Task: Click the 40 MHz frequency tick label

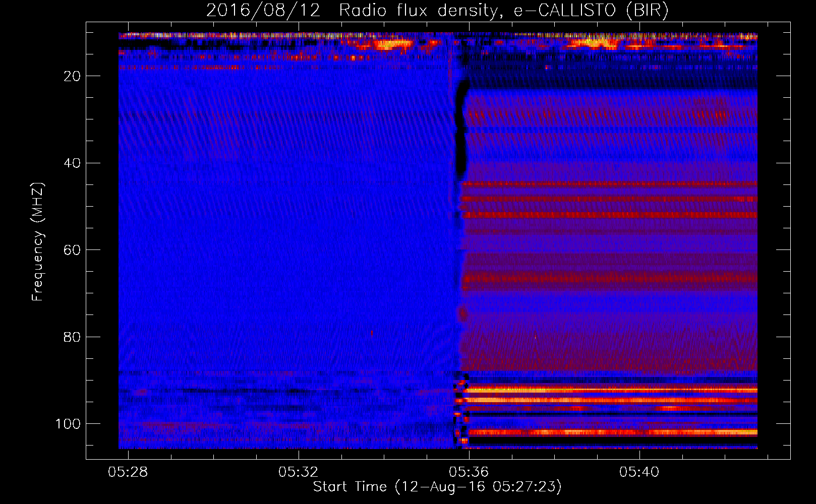Action: click(72, 163)
